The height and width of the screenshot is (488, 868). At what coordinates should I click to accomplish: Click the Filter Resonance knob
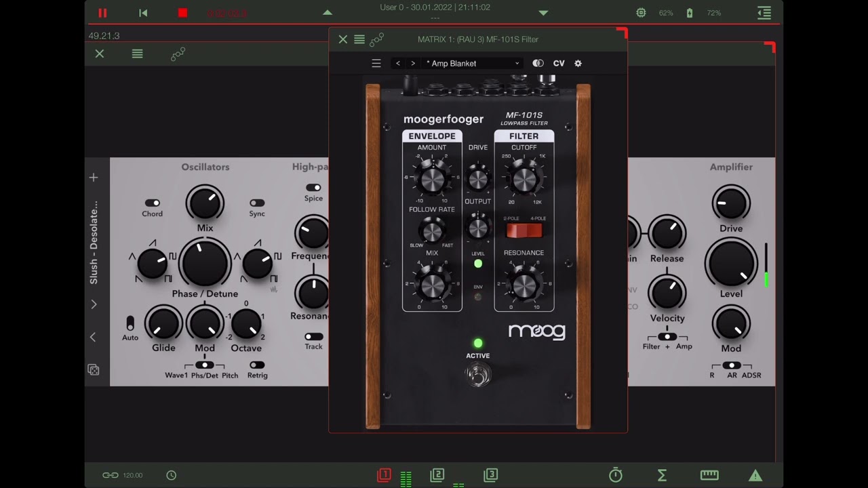click(524, 285)
